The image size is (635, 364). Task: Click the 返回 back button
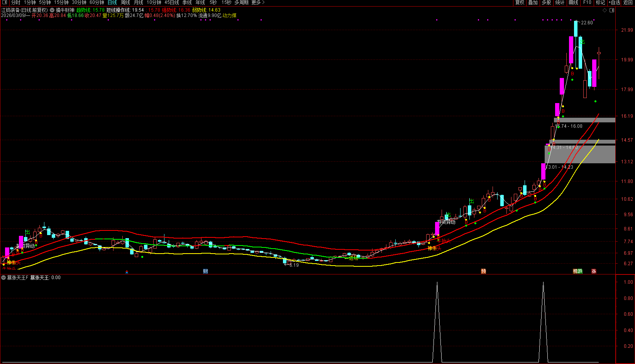628,3
